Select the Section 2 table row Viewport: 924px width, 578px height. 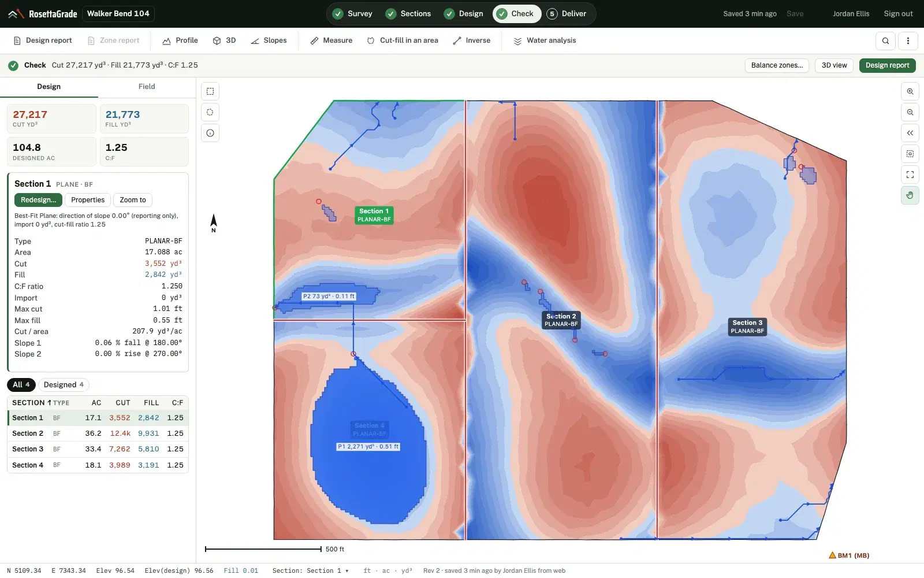(98, 433)
